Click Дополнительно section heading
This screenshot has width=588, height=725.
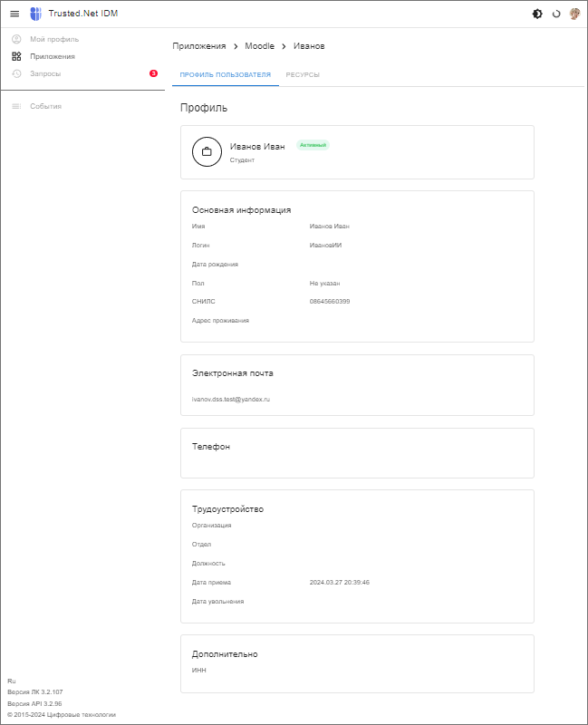(225, 654)
